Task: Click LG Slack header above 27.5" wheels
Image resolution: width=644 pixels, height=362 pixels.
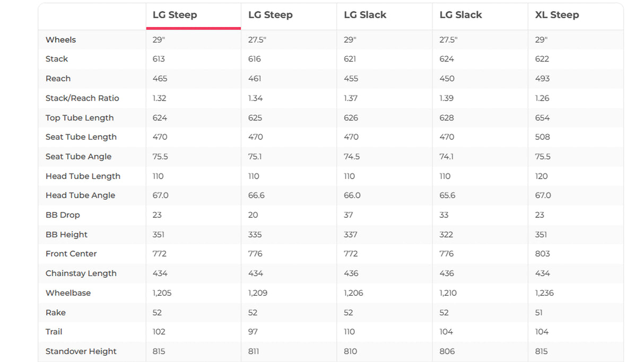Action: tap(460, 15)
